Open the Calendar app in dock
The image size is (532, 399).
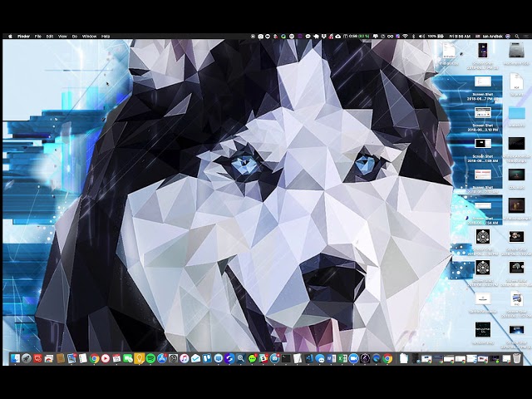pyautogui.click(x=116, y=358)
